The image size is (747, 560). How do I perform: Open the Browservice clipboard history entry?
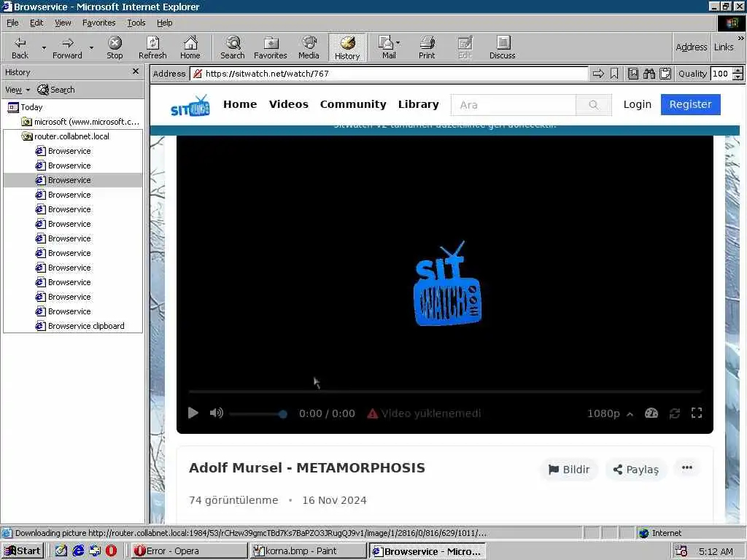pyautogui.click(x=80, y=326)
